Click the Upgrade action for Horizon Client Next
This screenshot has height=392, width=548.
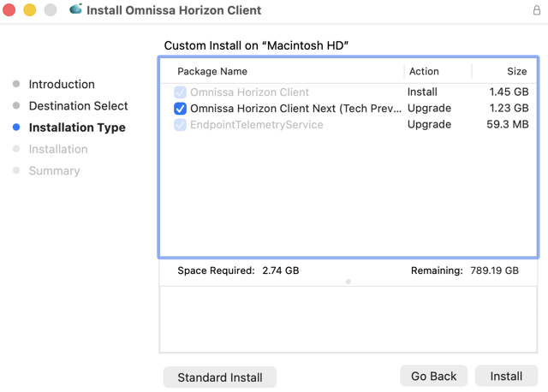point(429,109)
